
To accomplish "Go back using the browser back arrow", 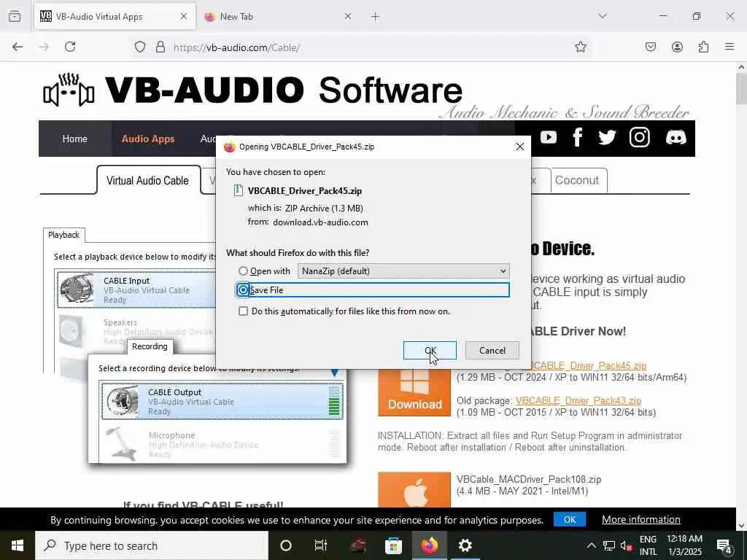I will coord(18,47).
